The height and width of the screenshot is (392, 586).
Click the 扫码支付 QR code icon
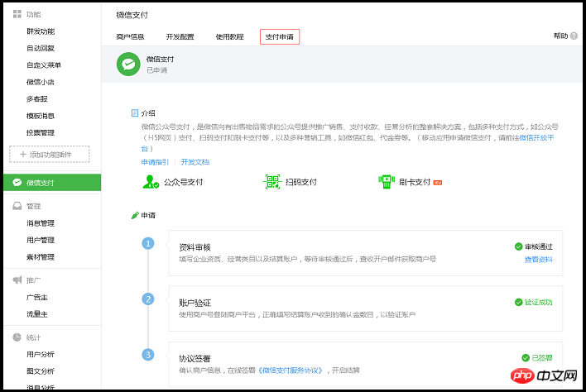click(x=272, y=182)
